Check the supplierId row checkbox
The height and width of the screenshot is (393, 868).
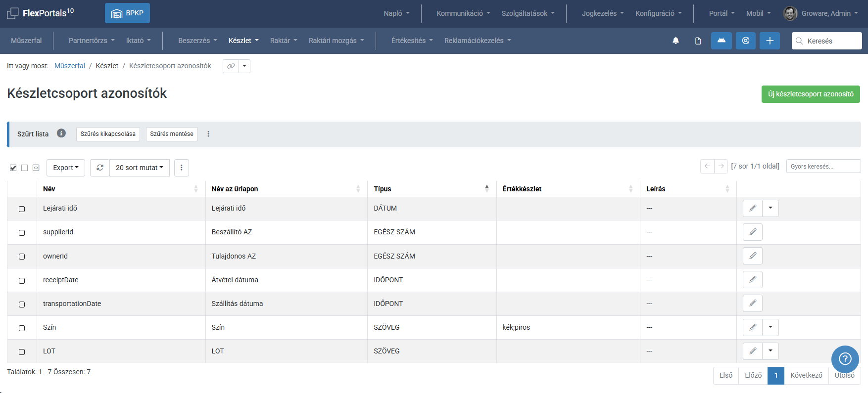22,233
